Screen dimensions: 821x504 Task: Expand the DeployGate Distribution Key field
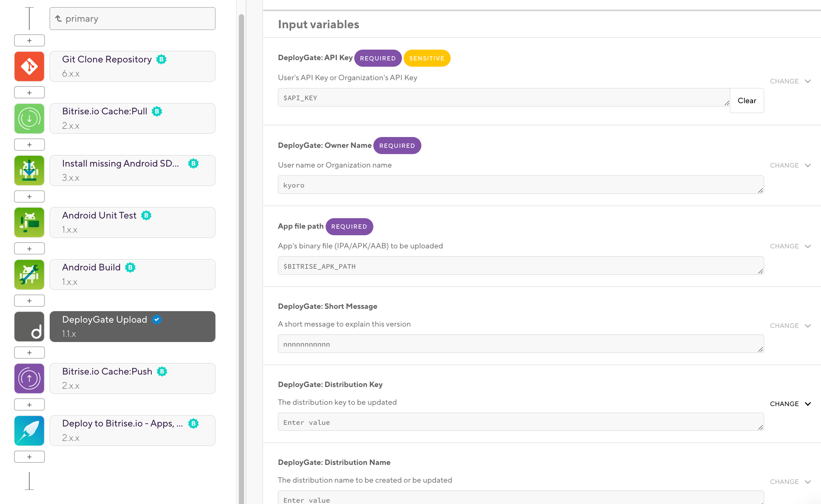tap(810, 402)
